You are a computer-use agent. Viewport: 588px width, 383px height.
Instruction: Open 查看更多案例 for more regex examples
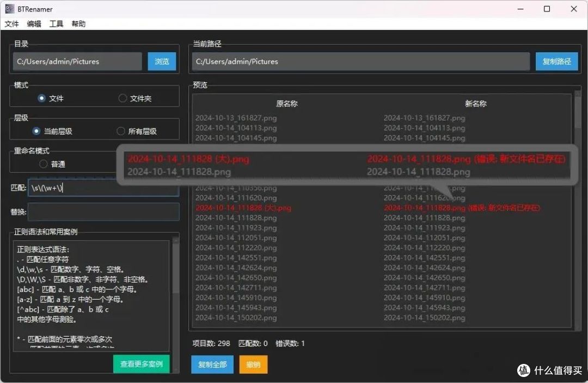click(142, 364)
